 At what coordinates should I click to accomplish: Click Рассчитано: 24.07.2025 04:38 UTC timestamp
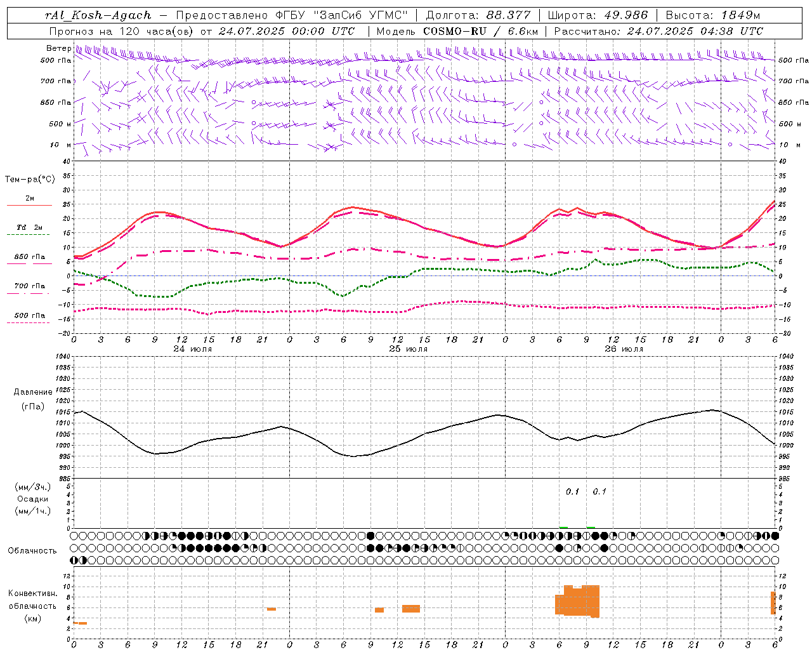tap(658, 31)
